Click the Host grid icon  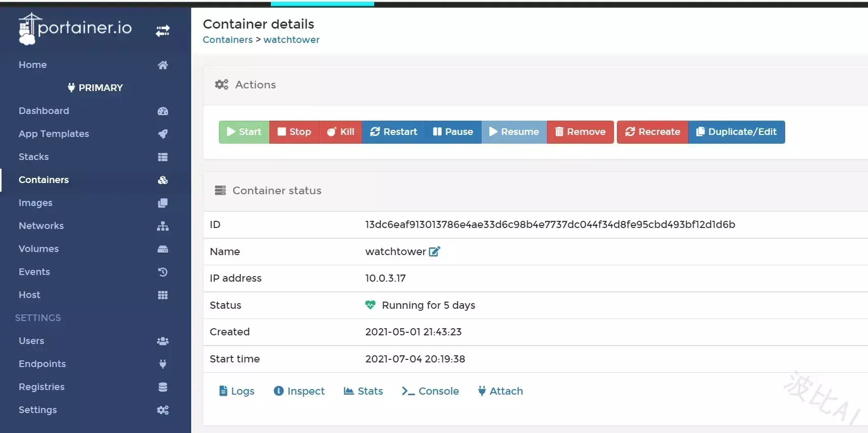coord(163,295)
